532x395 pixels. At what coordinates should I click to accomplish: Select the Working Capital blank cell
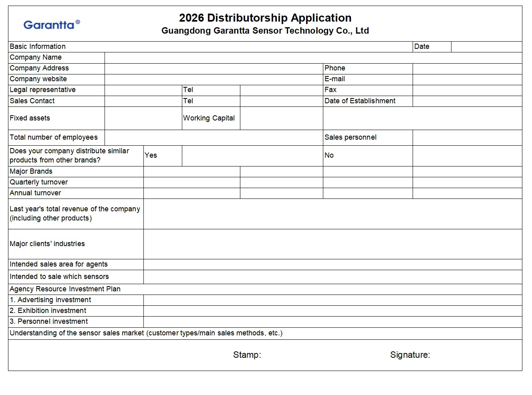[281, 118]
